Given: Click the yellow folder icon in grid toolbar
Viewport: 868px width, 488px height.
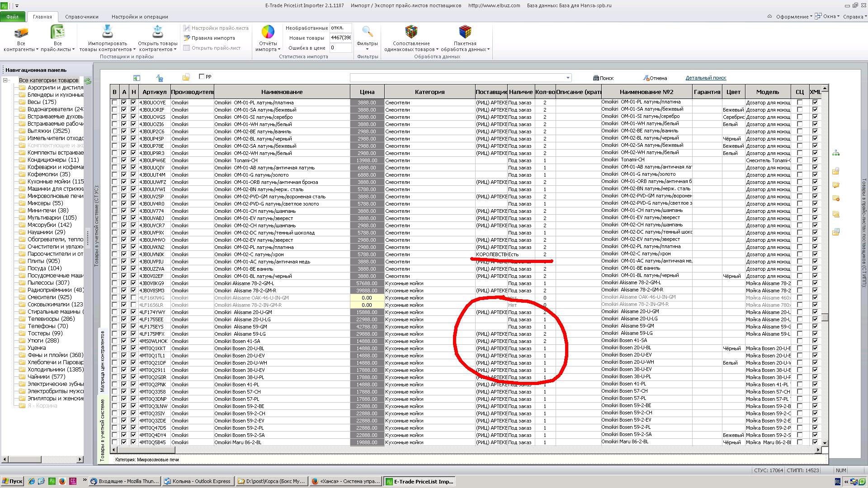Looking at the screenshot, I should click(x=186, y=78).
